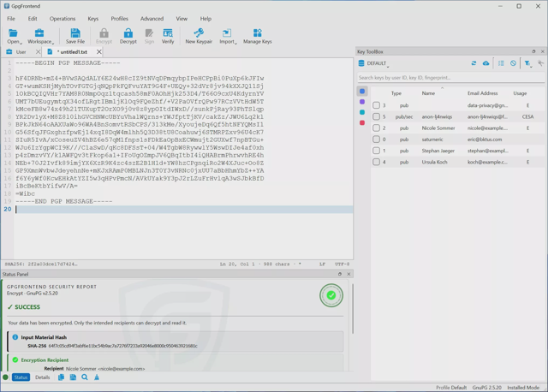Click the key search input field
This screenshot has width=548, height=392.
450,78
